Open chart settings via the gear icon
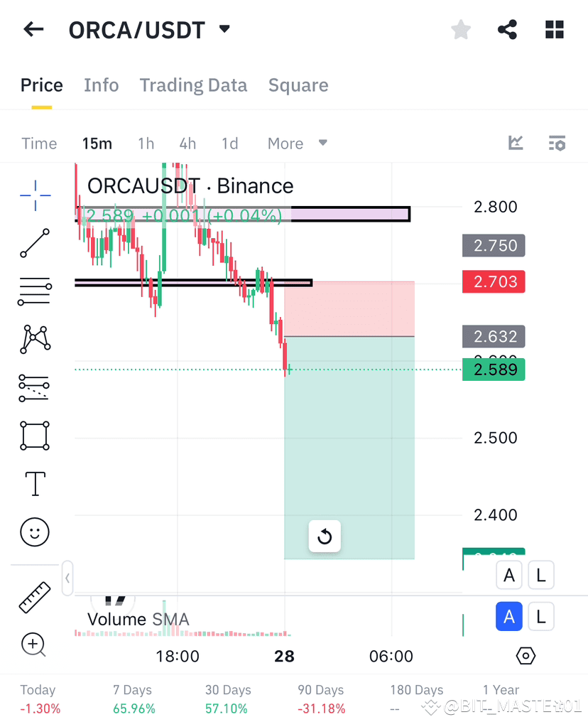 pos(526,657)
